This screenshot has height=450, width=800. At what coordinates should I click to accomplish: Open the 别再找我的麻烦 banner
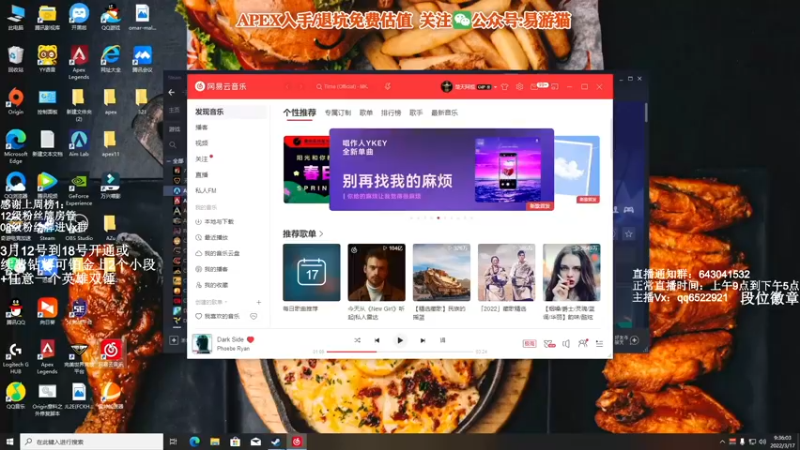(x=441, y=169)
